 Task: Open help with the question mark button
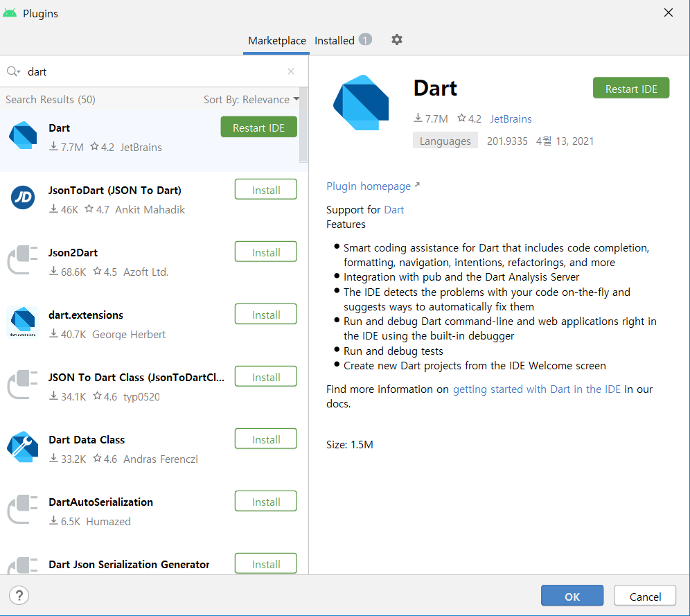19,596
